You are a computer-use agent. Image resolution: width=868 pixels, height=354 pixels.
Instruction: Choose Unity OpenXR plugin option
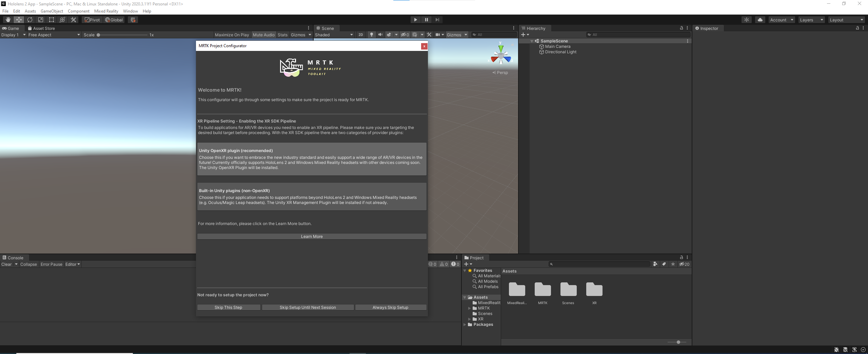tap(312, 159)
